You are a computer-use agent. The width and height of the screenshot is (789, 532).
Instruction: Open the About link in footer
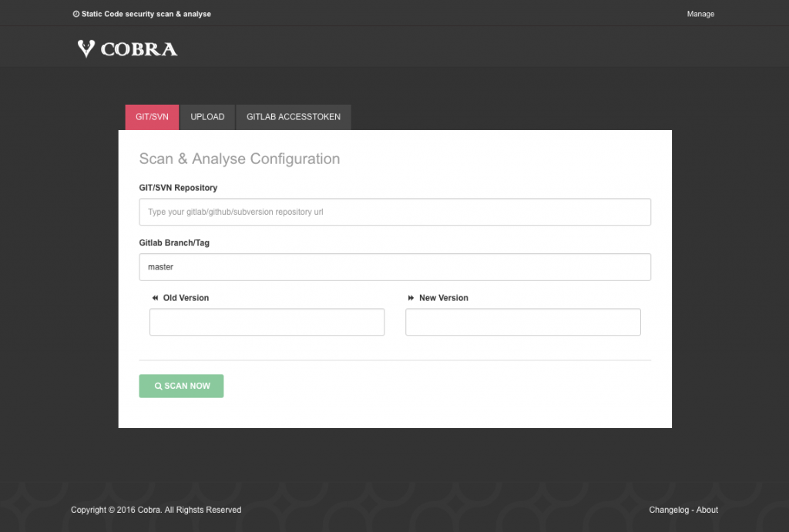(707, 510)
